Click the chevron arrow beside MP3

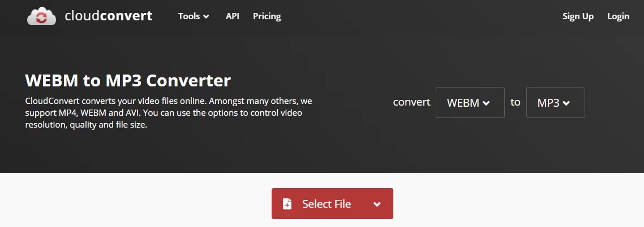566,103
